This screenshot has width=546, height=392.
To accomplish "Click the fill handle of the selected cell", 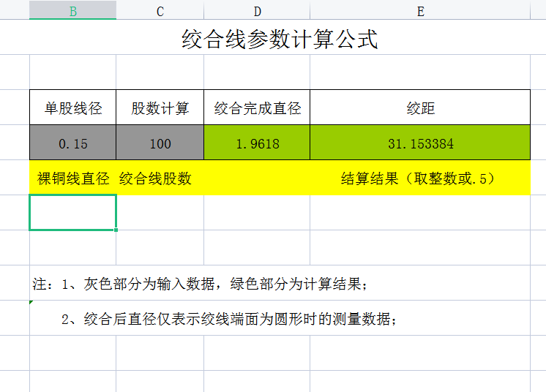I will [x=116, y=230].
